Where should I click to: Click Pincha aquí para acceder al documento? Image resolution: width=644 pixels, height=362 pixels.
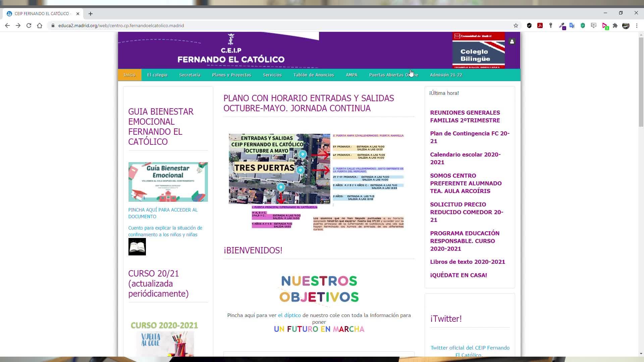pos(163,213)
